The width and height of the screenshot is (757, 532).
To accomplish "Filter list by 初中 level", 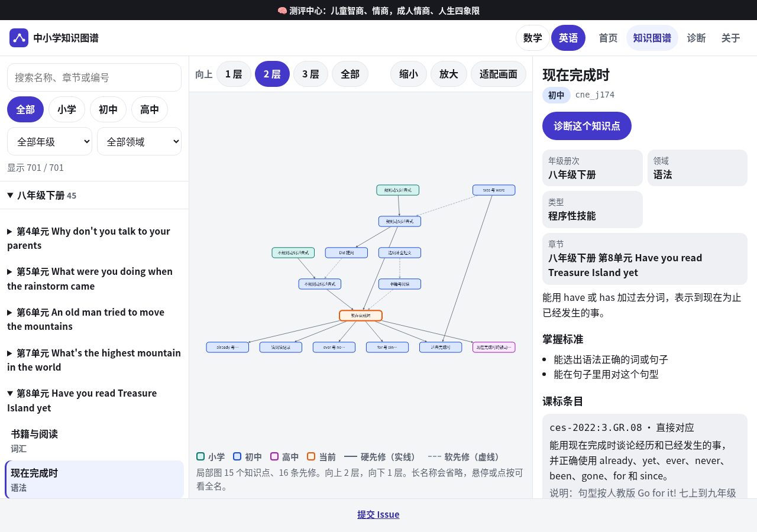I will click(x=108, y=109).
